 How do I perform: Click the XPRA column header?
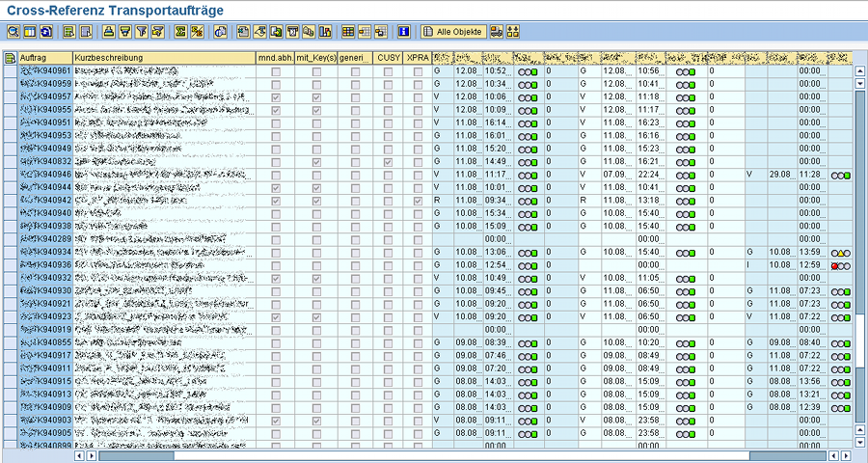(x=418, y=58)
